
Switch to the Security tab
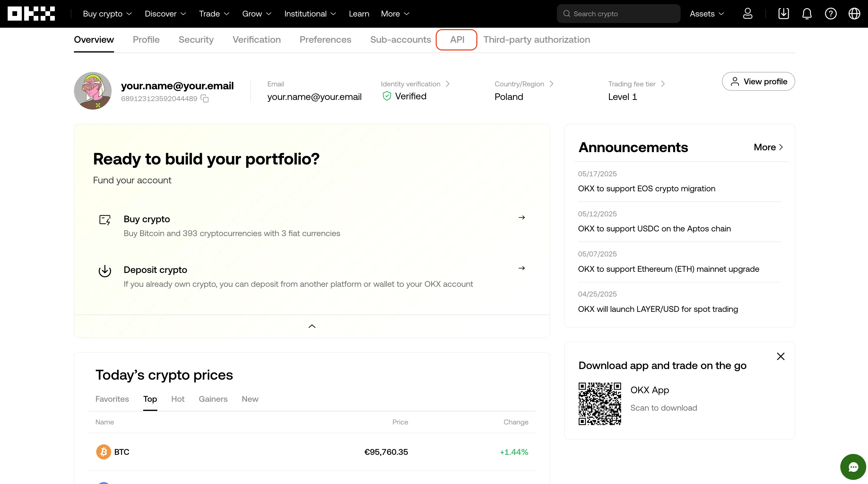click(x=196, y=39)
